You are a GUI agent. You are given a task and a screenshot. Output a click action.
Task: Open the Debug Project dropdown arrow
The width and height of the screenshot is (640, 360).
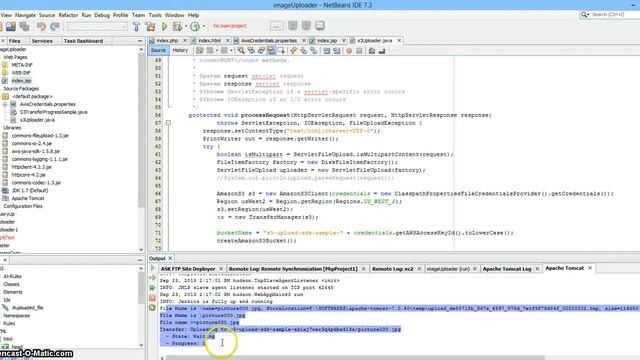click(186, 27)
